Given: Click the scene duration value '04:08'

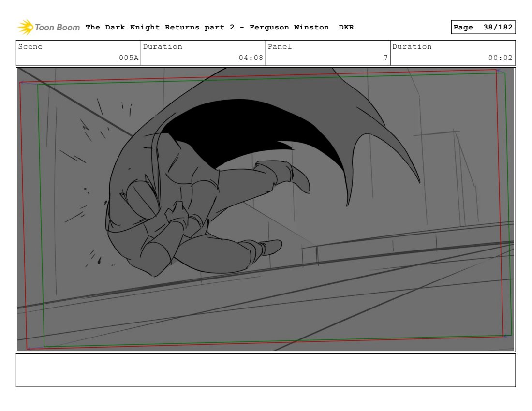Looking at the screenshot, I should coord(251,58).
